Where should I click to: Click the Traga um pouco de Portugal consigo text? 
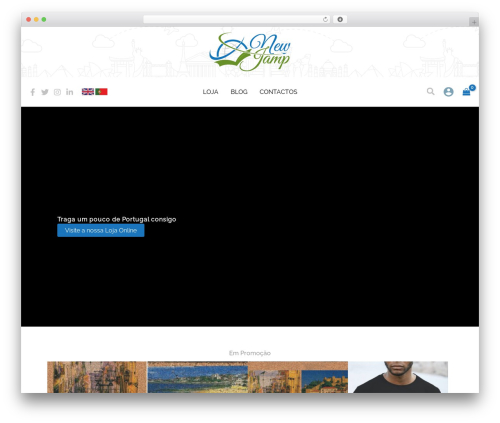click(x=117, y=219)
